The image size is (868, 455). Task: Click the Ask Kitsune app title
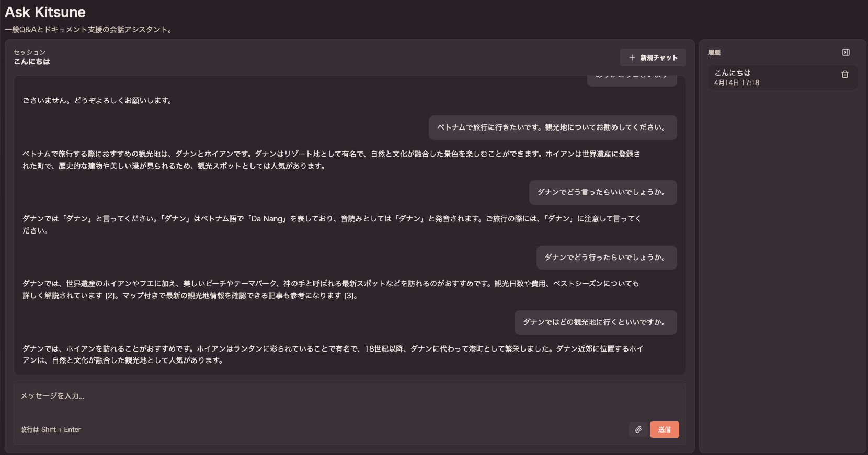[45, 12]
